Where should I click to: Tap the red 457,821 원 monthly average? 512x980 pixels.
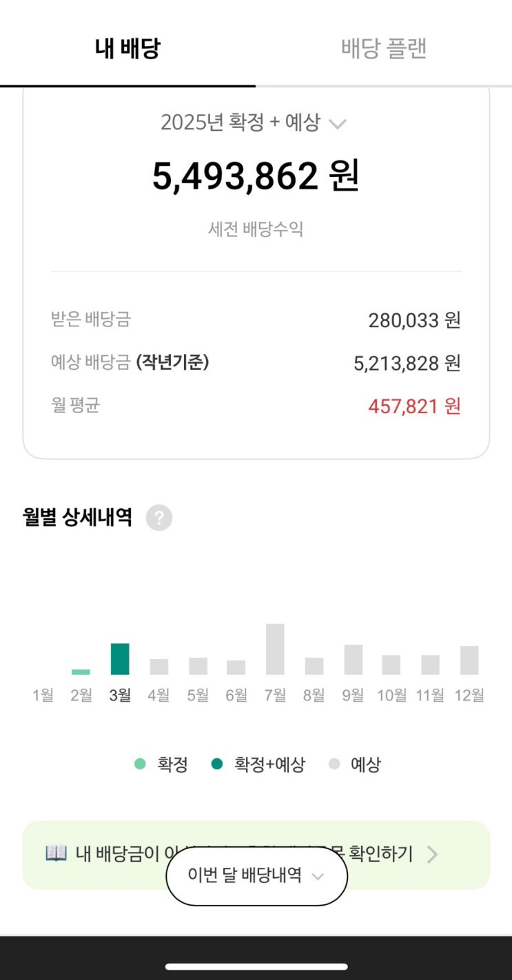coord(414,406)
